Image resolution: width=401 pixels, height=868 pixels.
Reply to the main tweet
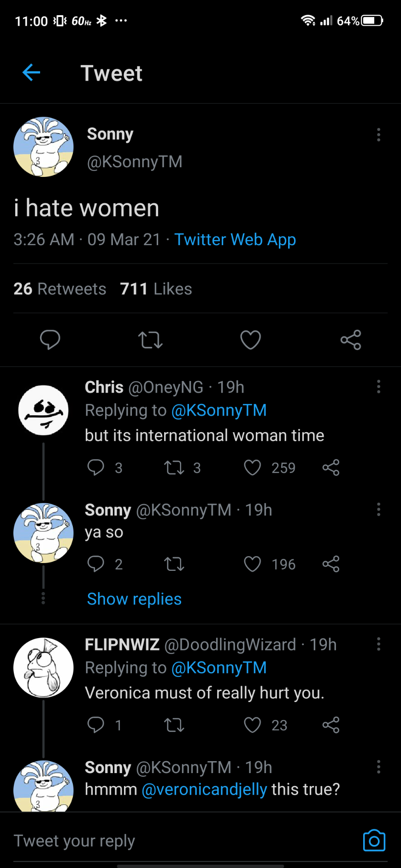tap(50, 340)
